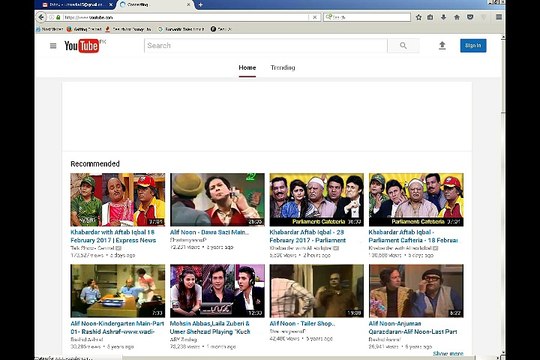Click title 'Khabardar Aftab Iqbal - 28 February 2017'
Screen dimensions: 540x360
pos(308,236)
